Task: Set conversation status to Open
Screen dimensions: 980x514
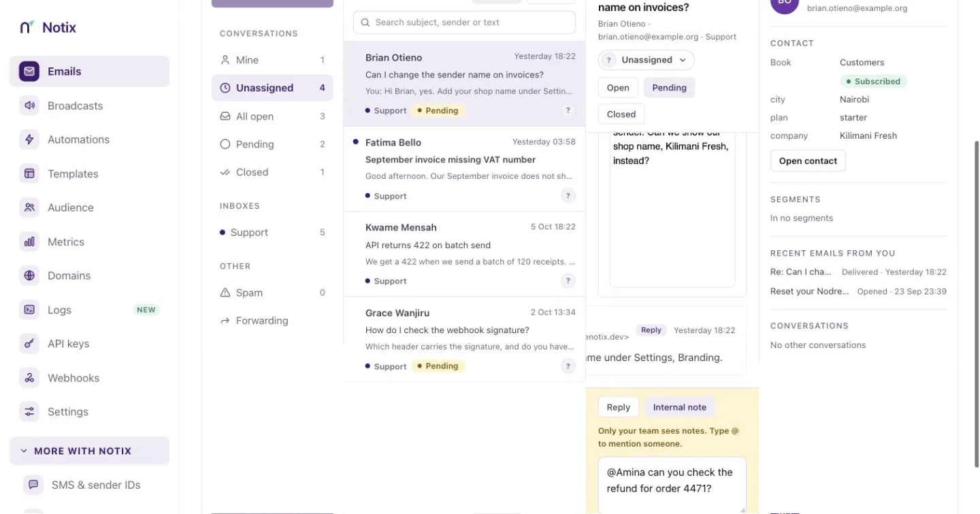Action: pyautogui.click(x=618, y=88)
